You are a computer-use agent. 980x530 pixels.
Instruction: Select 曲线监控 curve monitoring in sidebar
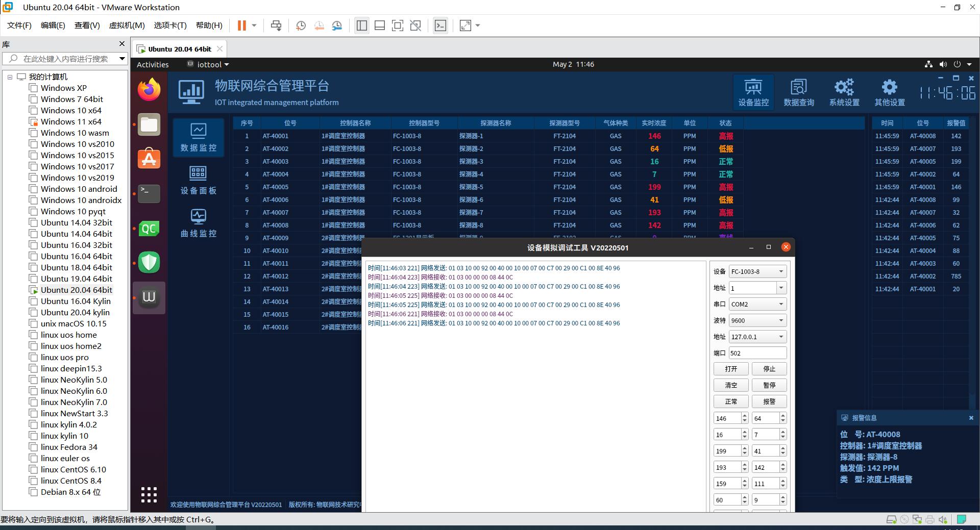click(198, 223)
